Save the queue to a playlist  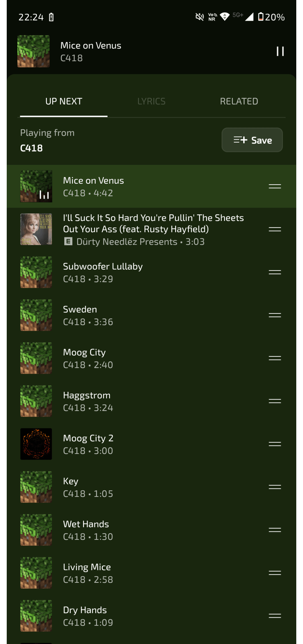252,140
